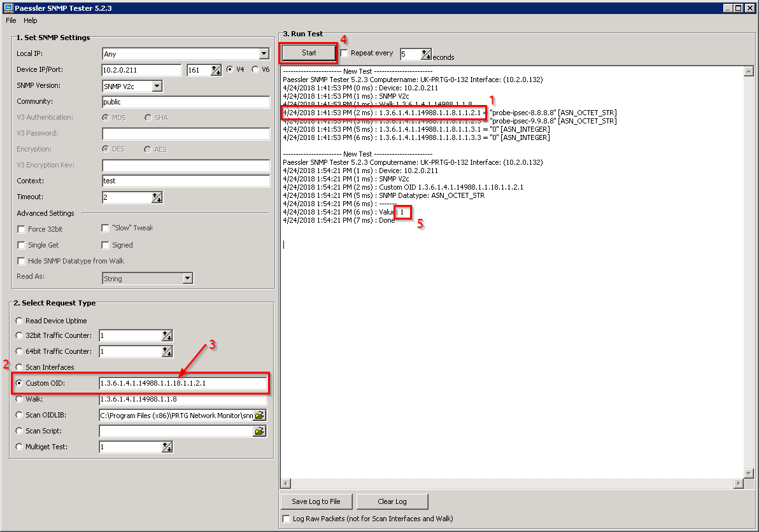Click the Custom OID input field

pos(183,384)
